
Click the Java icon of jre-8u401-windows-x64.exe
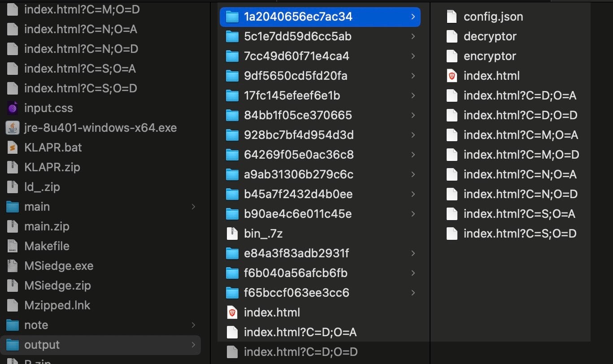[13, 128]
